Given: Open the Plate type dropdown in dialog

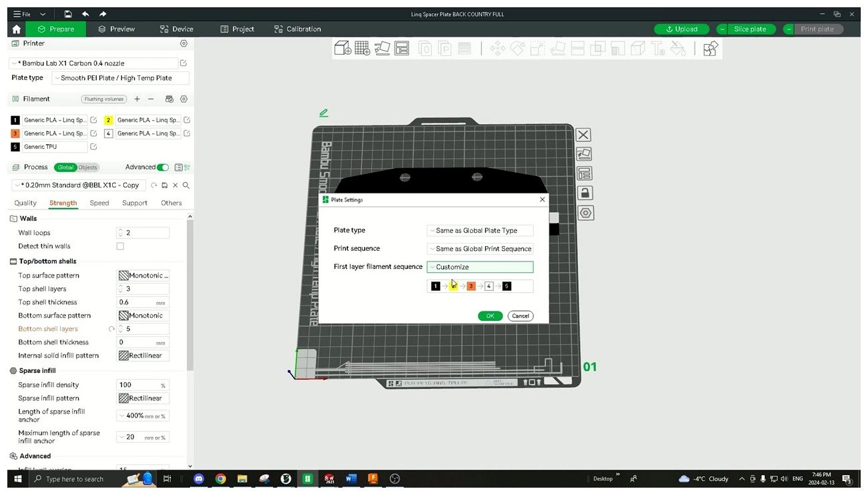Looking at the screenshot, I should [x=480, y=230].
